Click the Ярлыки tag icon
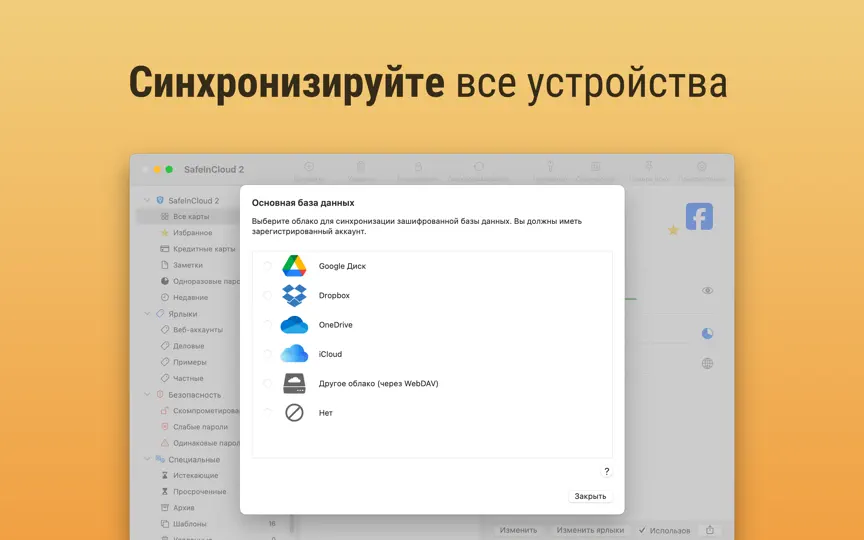Image resolution: width=864 pixels, height=540 pixels. pos(160,314)
